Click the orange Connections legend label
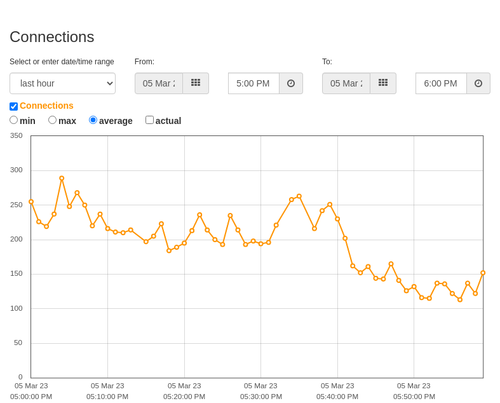 coord(46,106)
